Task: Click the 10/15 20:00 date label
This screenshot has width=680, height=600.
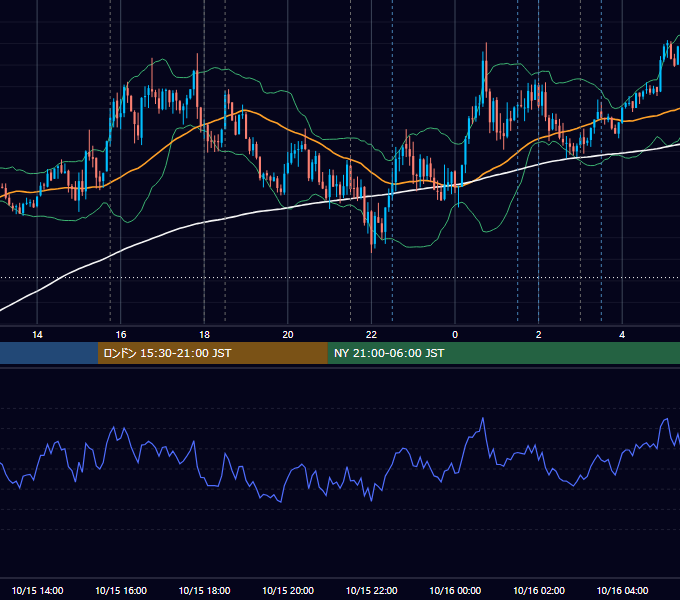Action: pos(288,590)
